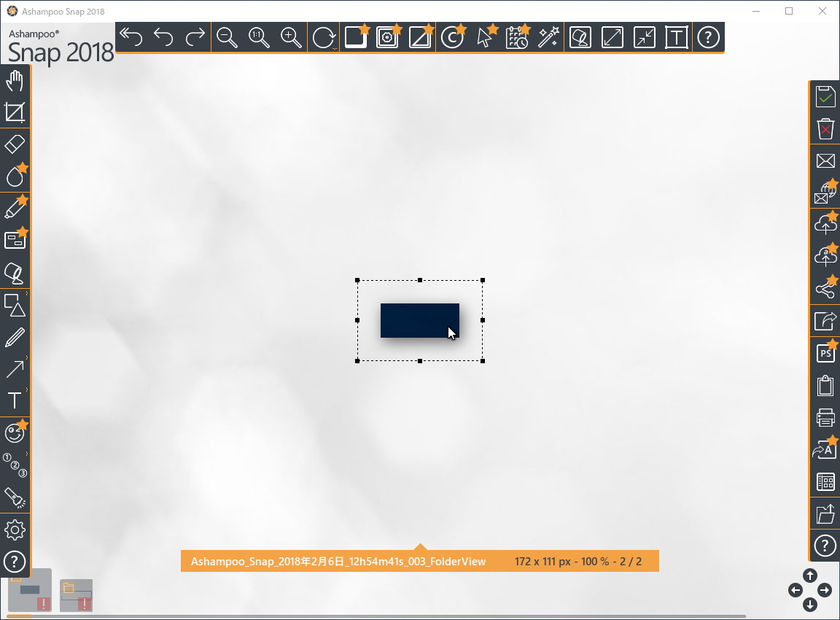Select the text T tool
The image size is (840, 620).
pos(15,401)
